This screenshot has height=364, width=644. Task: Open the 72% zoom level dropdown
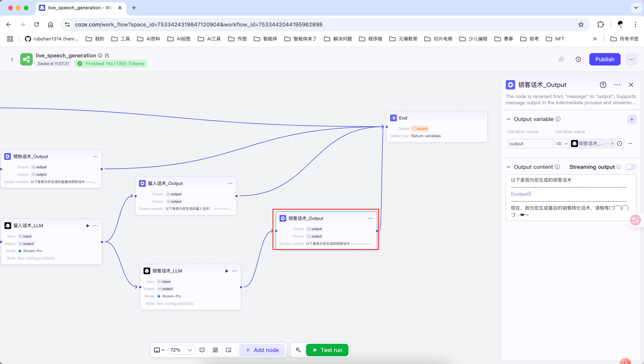(181, 350)
